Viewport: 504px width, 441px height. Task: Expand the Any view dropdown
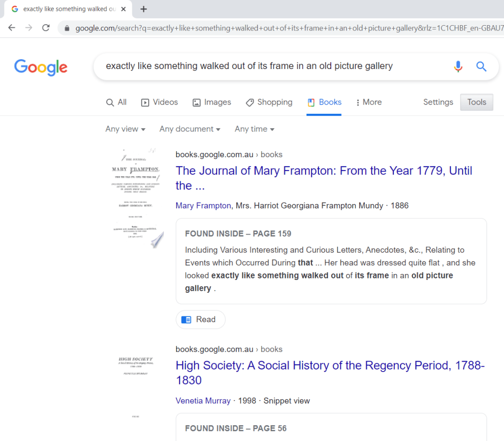click(x=125, y=129)
